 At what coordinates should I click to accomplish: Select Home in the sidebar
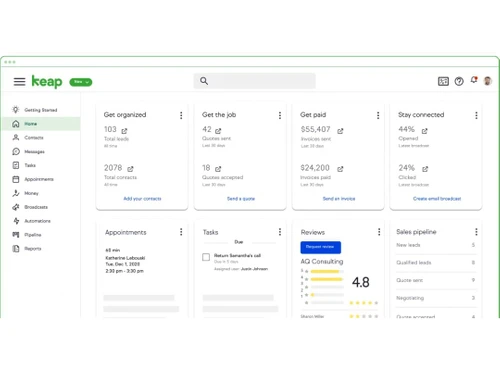pyautogui.click(x=41, y=124)
